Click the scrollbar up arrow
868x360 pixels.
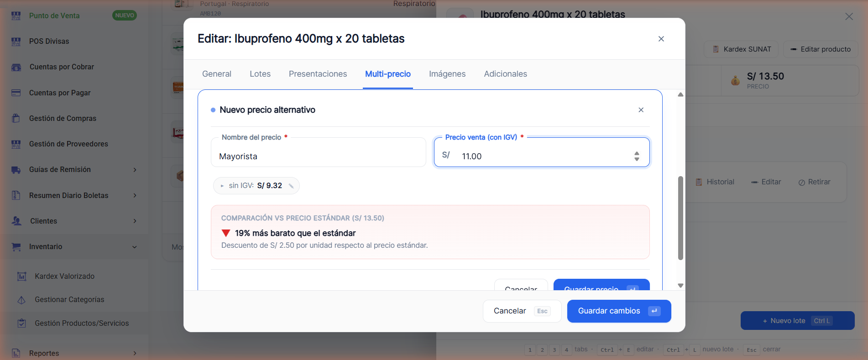680,95
